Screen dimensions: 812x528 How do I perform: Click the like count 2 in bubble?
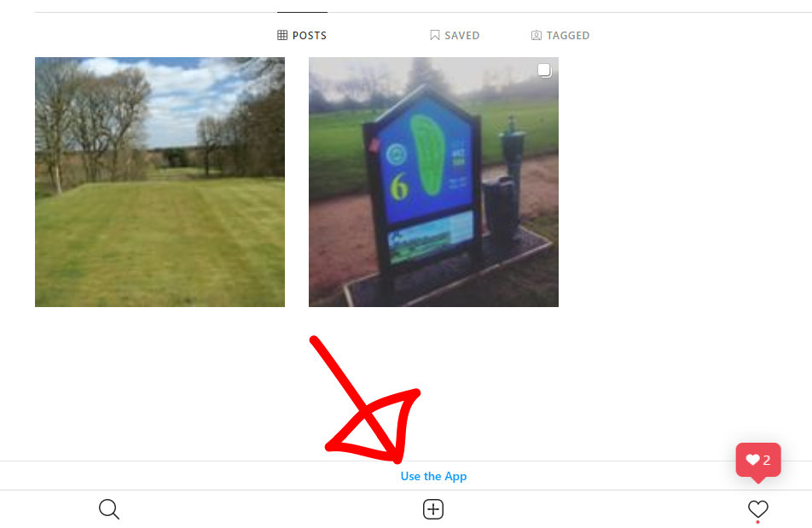point(767,460)
